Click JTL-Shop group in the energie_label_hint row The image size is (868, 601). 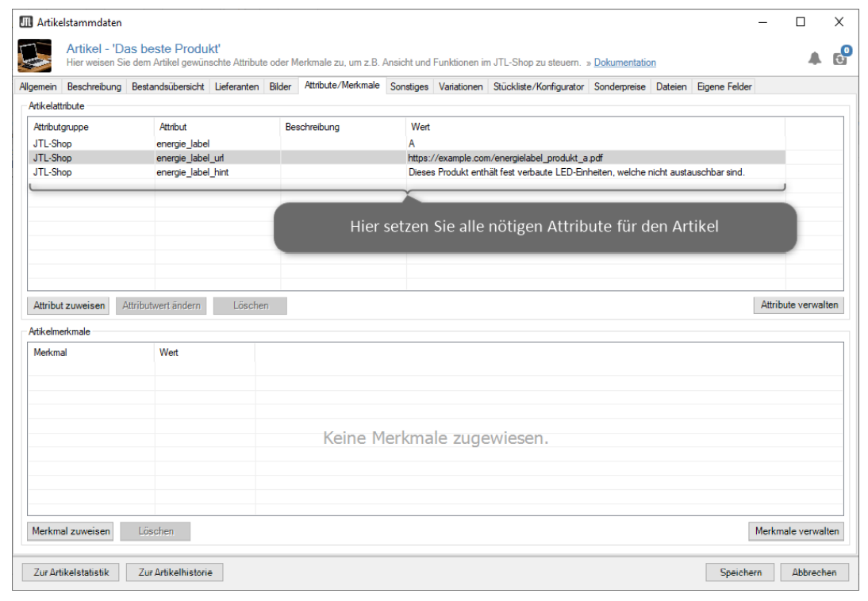pyautogui.click(x=52, y=172)
